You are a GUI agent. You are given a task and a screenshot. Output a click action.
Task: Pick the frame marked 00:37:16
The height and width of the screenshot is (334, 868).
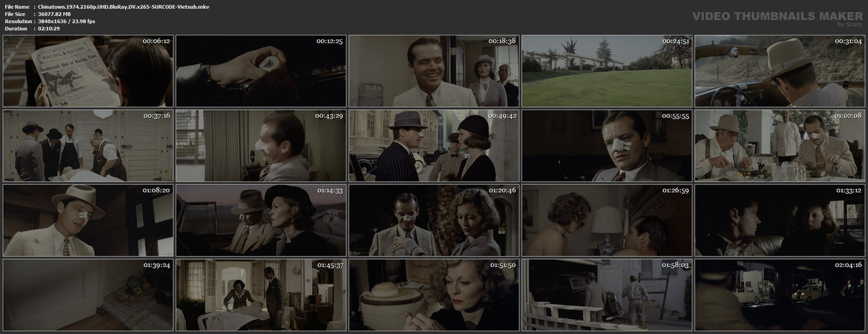click(x=88, y=146)
